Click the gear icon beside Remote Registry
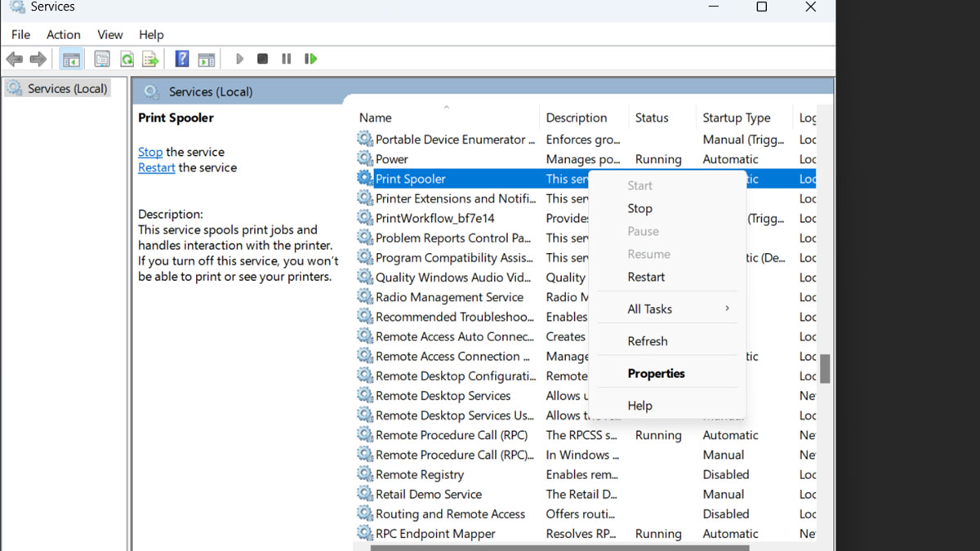 point(365,474)
